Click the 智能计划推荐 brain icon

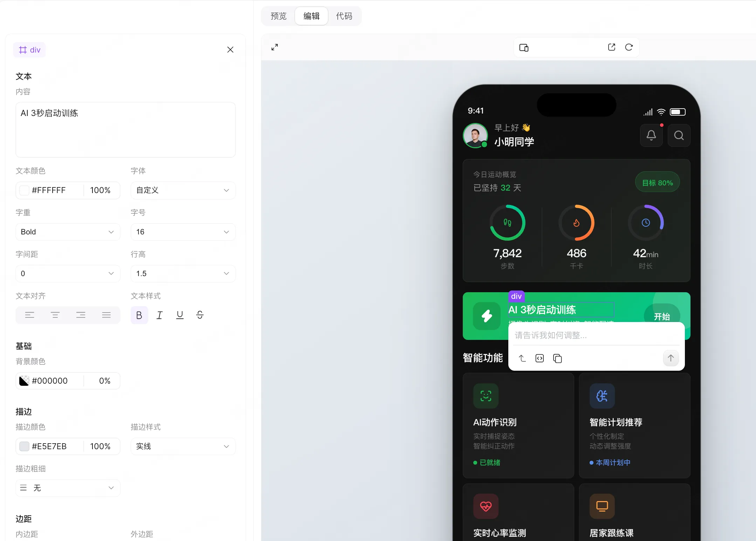tap(602, 396)
